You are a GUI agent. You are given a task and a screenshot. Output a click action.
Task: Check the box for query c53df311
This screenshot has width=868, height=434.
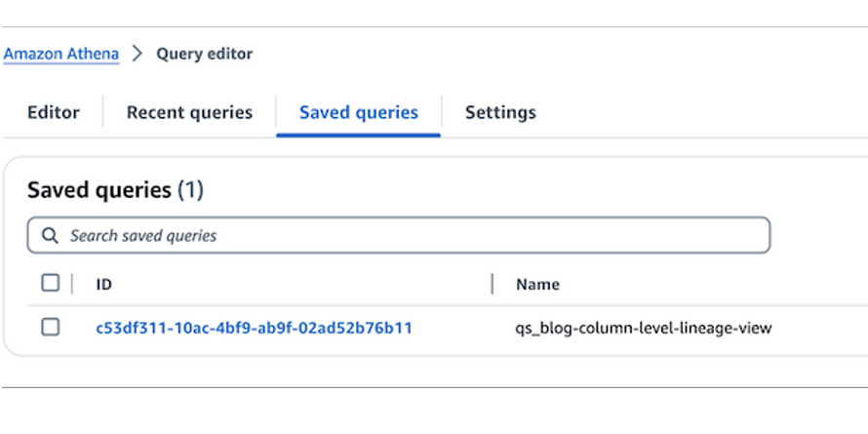tap(51, 327)
